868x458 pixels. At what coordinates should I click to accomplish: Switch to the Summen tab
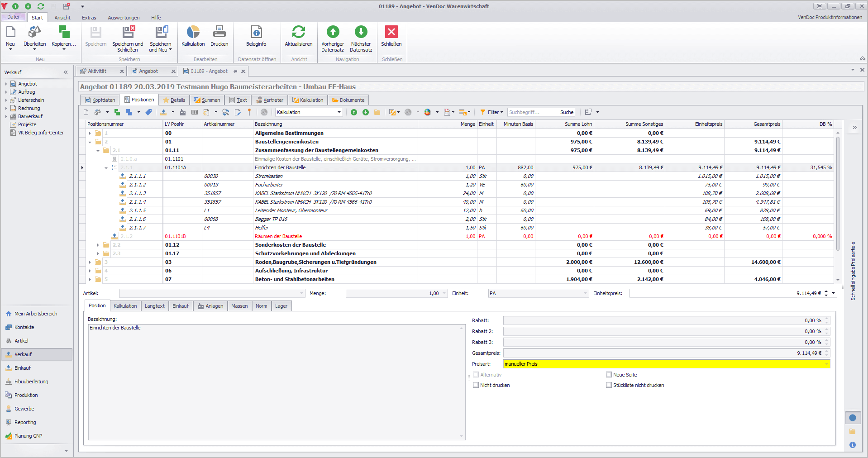point(207,100)
